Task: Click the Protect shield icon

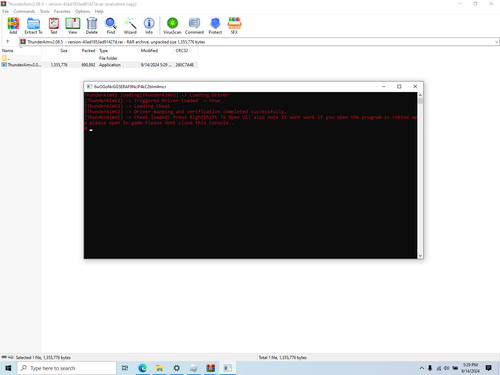Action: click(215, 26)
